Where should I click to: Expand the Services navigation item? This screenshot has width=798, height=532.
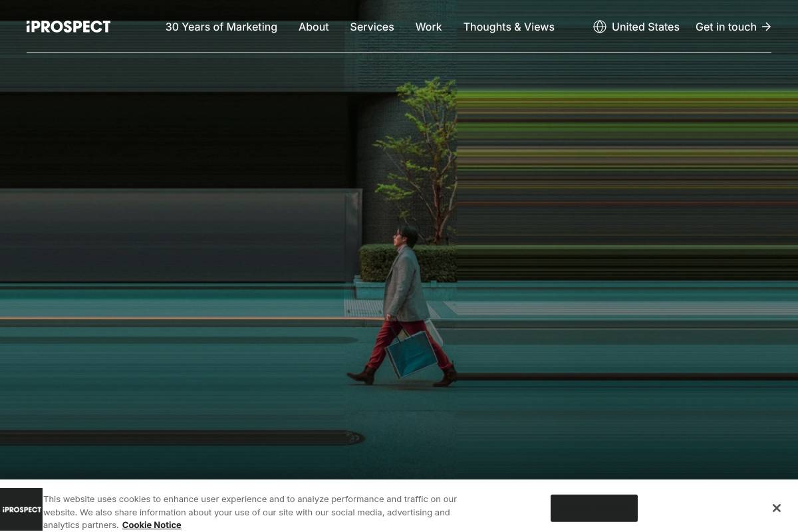372,27
